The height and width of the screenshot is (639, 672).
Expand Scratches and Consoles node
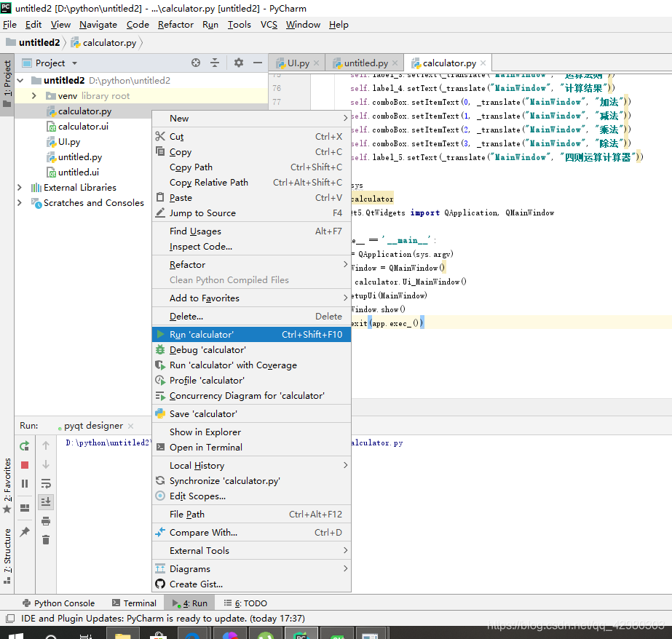tap(19, 202)
